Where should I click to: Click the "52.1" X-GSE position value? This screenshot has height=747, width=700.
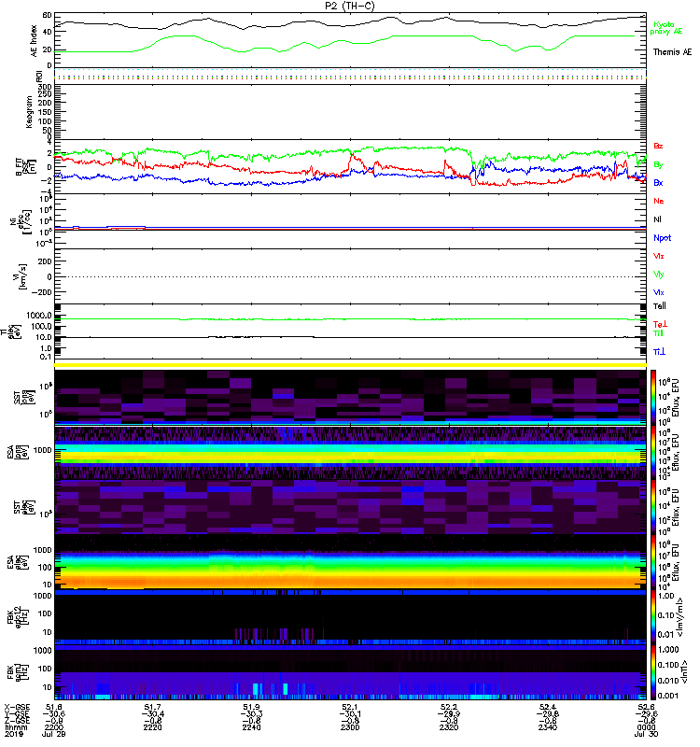(x=350, y=707)
